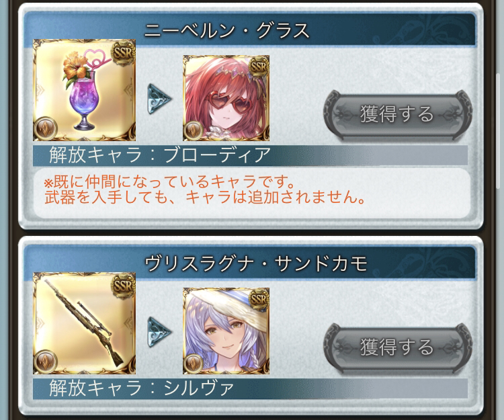Click the element emblem on cocktail weapon
Viewport: 504px width, 420px height.
[x=45, y=128]
